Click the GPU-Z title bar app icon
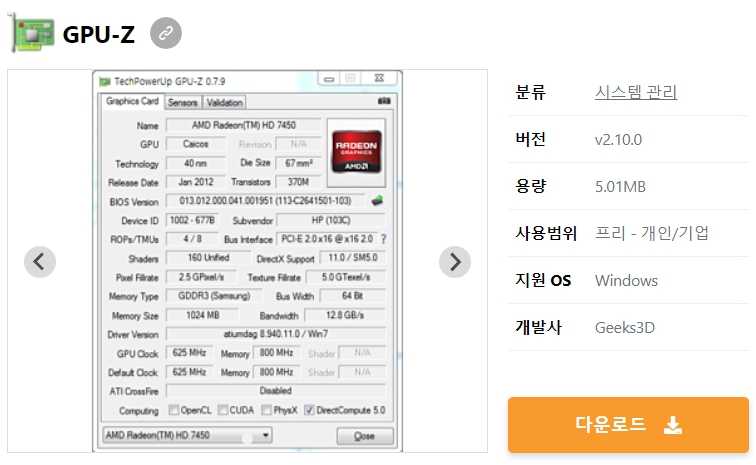 (x=105, y=82)
